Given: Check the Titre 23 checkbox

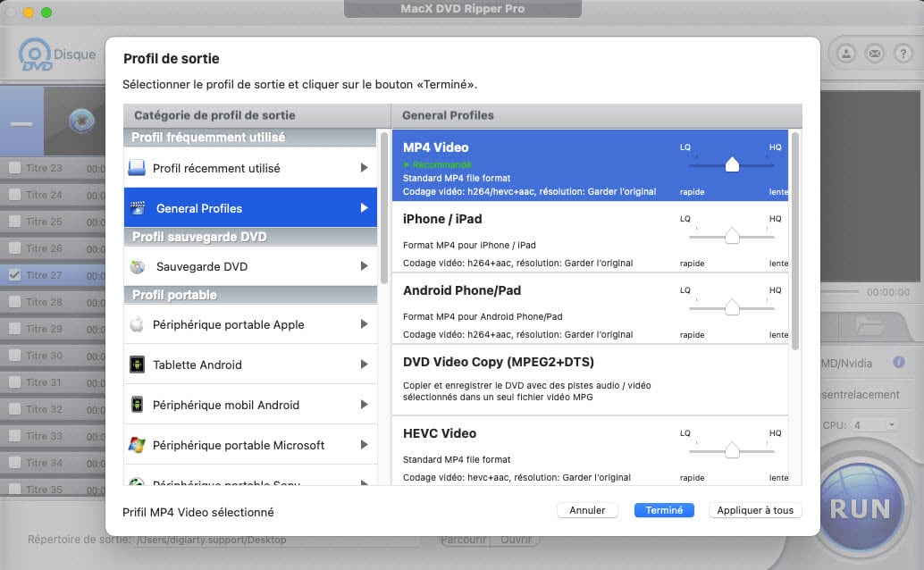Looking at the screenshot, I should click(x=14, y=168).
